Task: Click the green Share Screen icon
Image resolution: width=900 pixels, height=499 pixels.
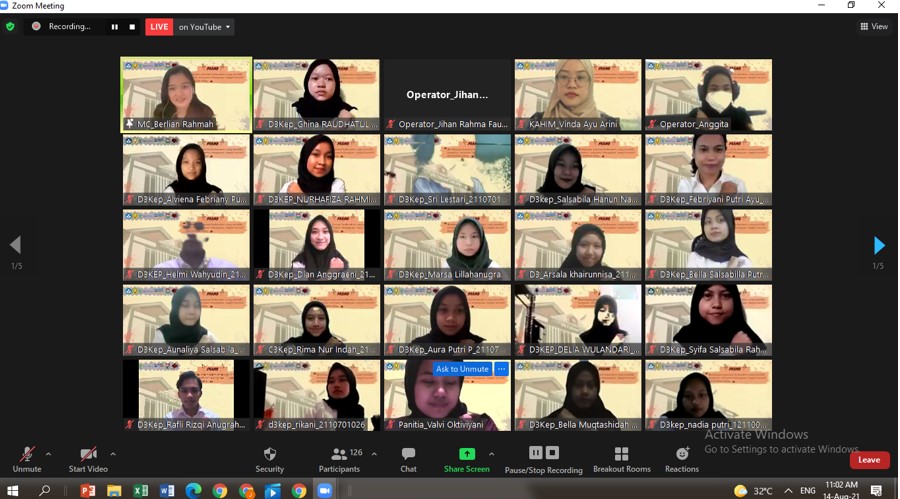Action: tap(467, 454)
